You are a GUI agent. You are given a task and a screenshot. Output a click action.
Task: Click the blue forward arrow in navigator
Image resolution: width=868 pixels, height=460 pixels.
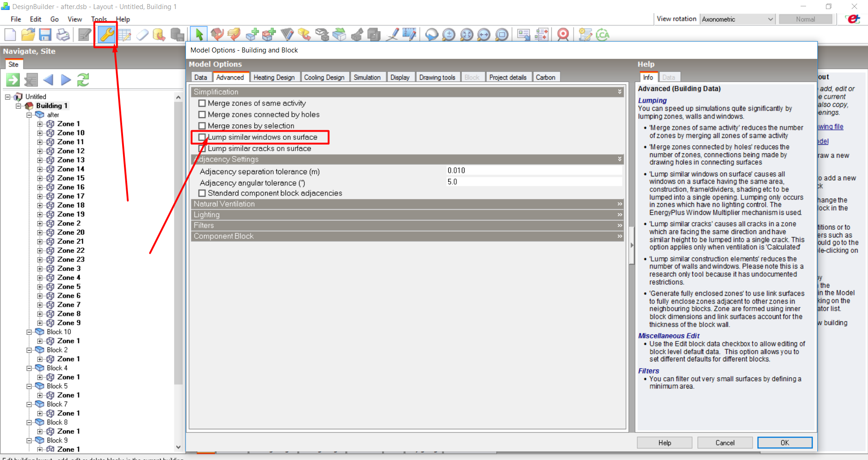pos(66,80)
